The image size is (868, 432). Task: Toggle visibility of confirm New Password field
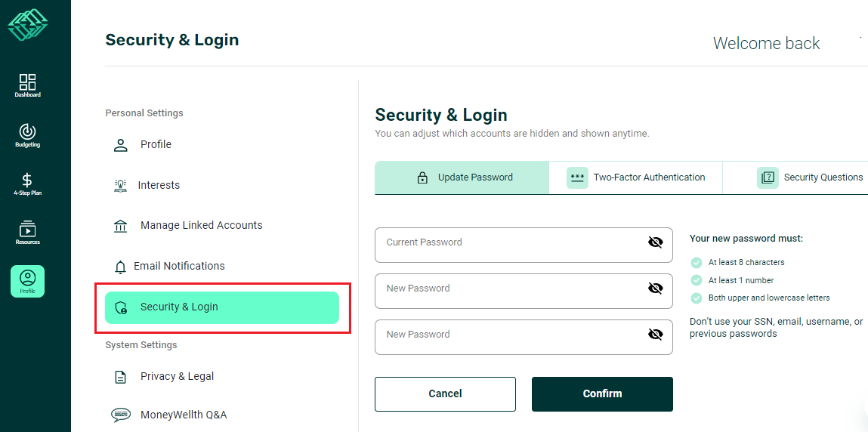[x=655, y=335]
